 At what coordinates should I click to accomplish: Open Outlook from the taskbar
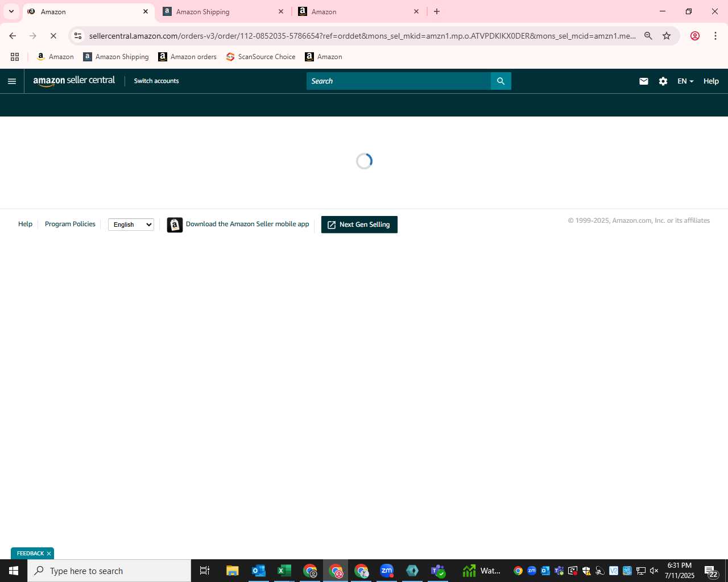(259, 571)
